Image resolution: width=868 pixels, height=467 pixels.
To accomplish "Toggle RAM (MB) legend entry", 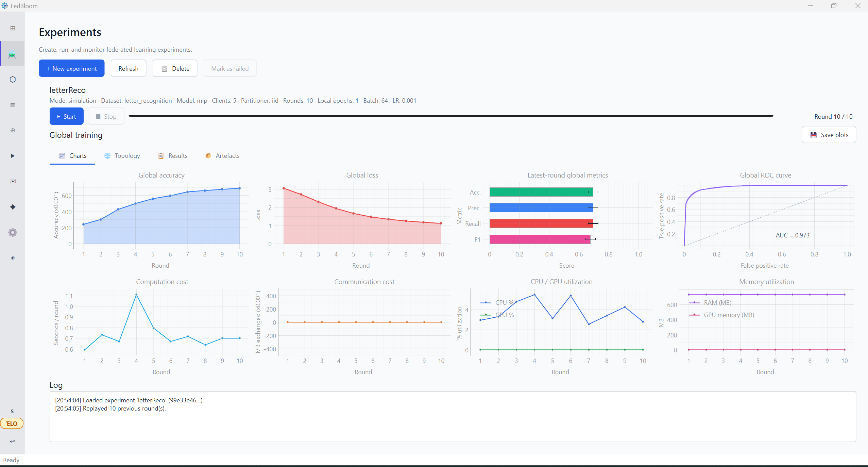I will [710, 302].
